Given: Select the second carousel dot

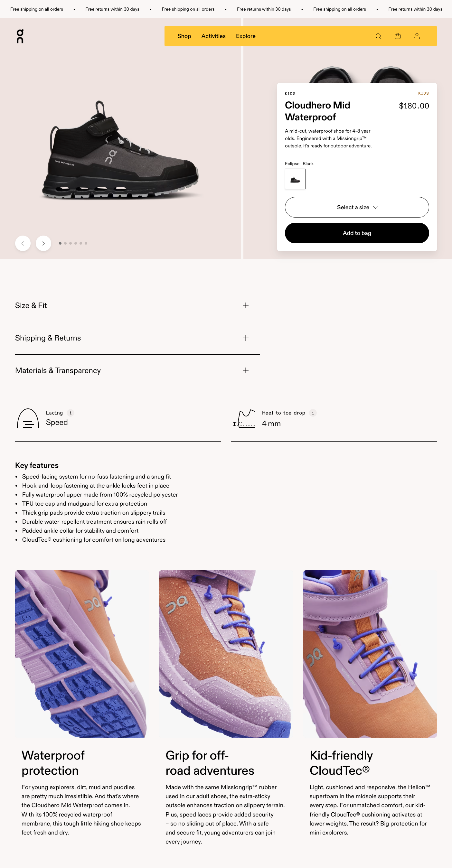Looking at the screenshot, I should coord(65,243).
